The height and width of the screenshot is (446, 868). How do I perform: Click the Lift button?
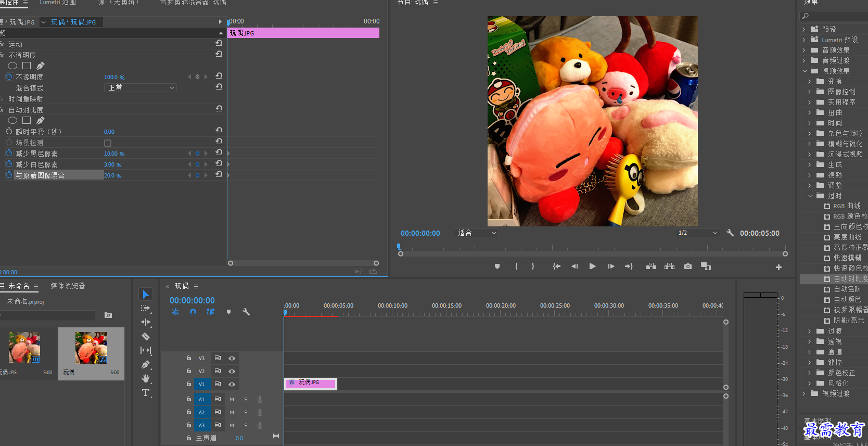(651, 266)
